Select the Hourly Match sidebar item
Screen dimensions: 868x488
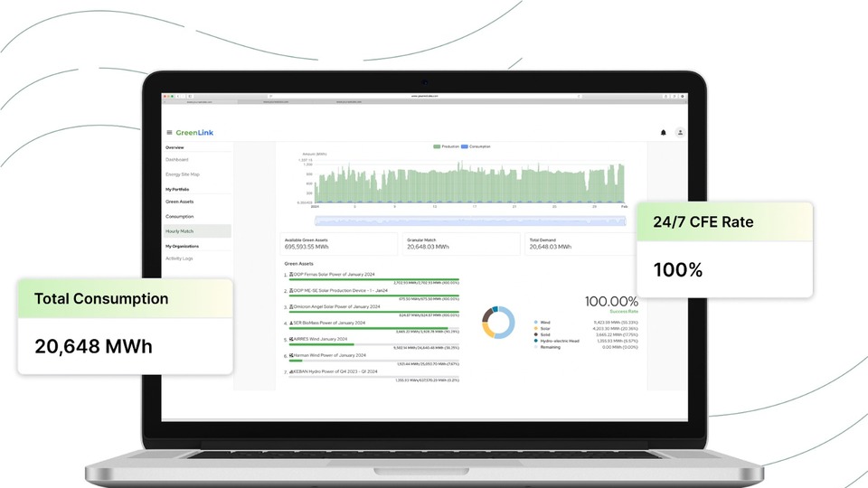(179, 230)
